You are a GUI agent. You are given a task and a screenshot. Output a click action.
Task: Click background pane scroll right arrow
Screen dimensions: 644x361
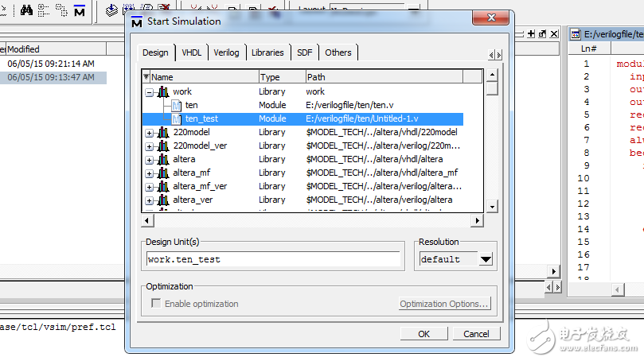pyautogui.click(x=553, y=271)
